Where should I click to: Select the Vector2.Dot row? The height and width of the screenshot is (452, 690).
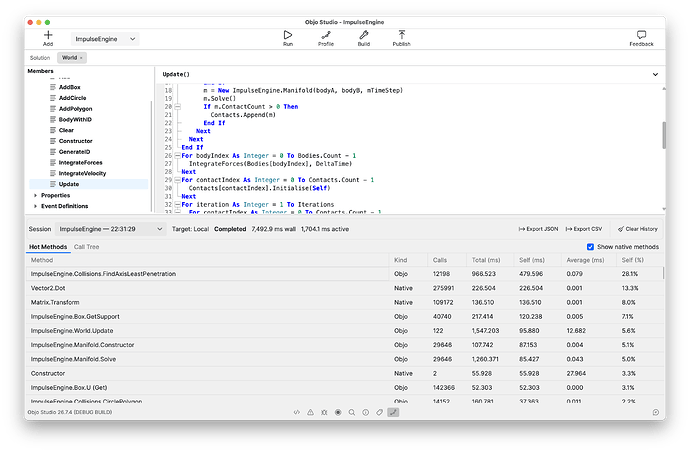(x=344, y=288)
